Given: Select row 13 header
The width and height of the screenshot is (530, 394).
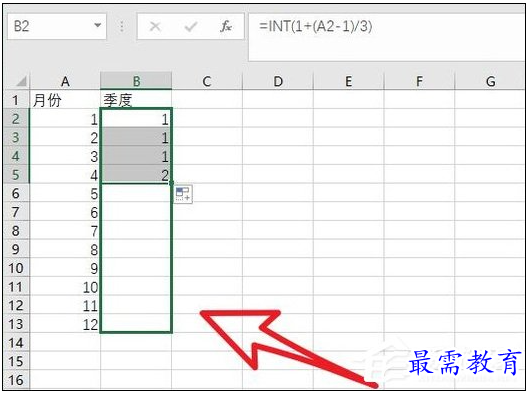Looking at the screenshot, I should 16,324.
